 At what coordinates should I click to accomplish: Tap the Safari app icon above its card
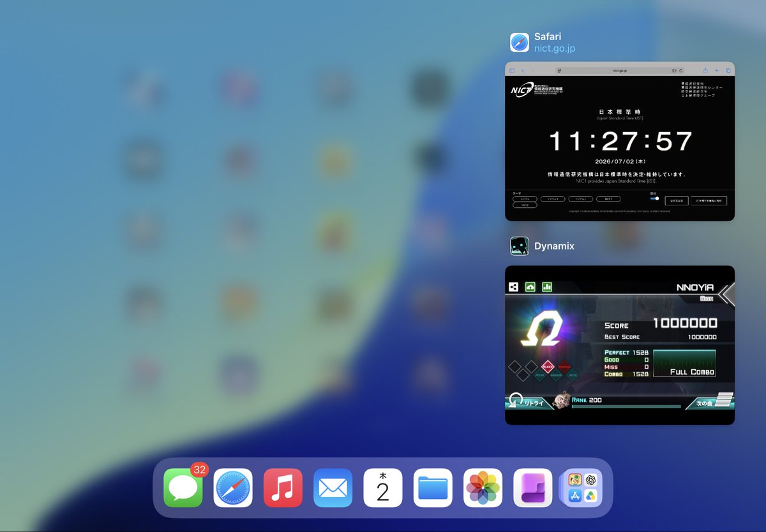coord(520,43)
